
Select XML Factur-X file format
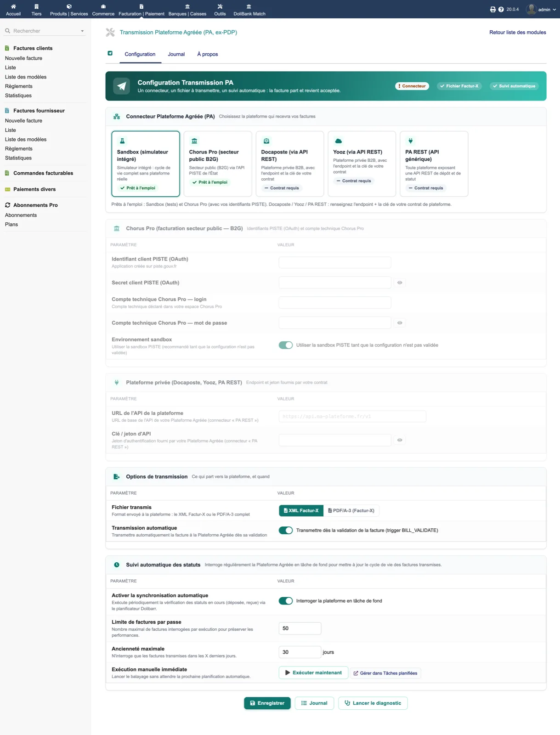tap(301, 510)
